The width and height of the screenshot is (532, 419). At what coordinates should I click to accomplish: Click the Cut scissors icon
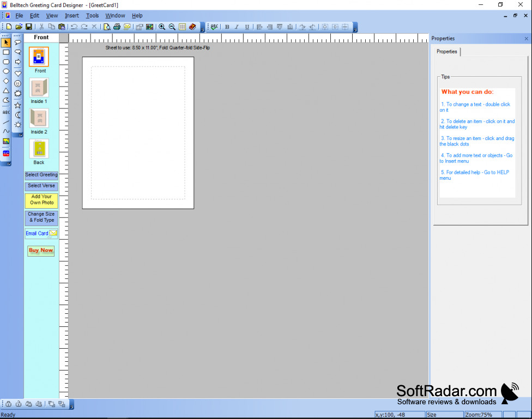[41, 27]
